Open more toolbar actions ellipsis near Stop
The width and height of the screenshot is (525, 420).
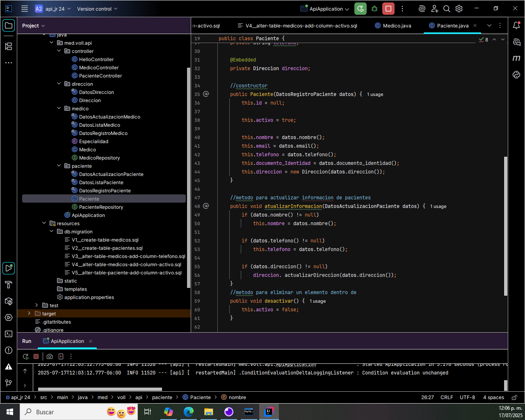pyautogui.click(x=402, y=9)
